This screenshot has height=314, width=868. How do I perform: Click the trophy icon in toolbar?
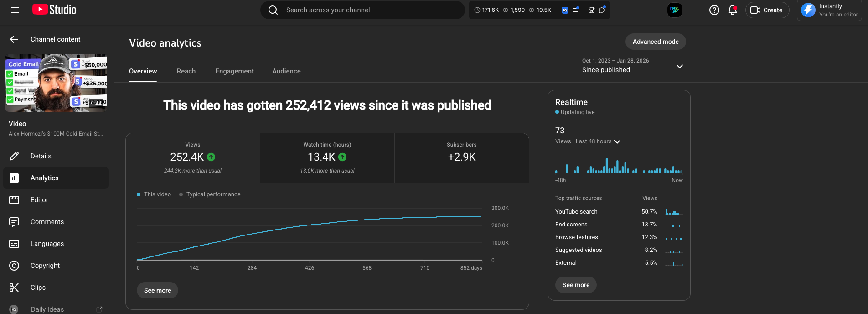click(x=591, y=10)
